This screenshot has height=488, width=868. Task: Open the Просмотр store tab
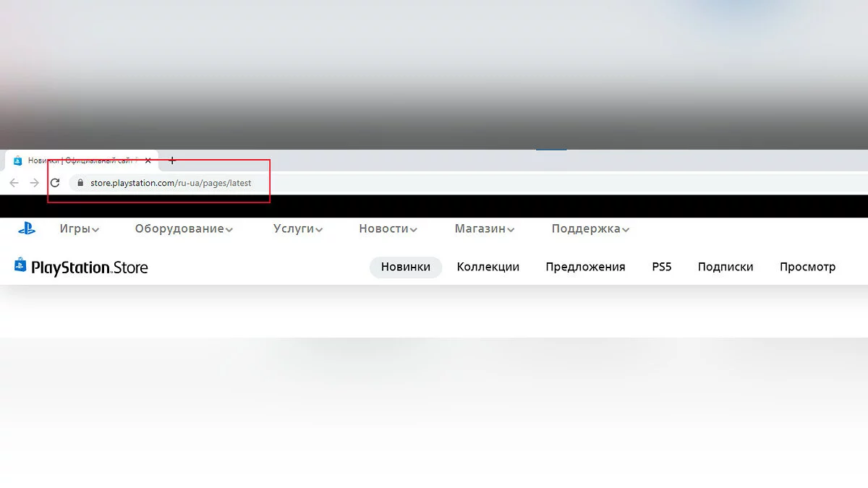(x=807, y=267)
